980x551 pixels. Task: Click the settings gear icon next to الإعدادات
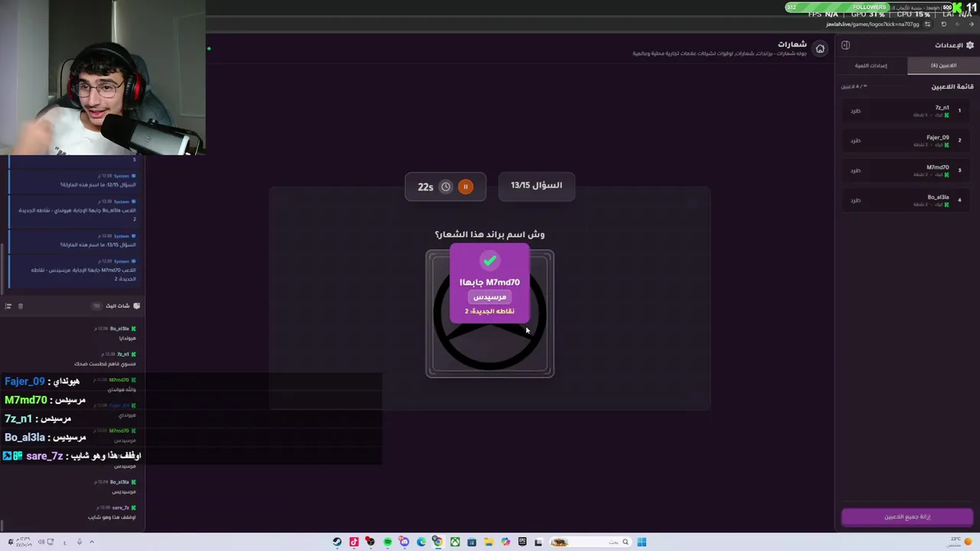[970, 45]
